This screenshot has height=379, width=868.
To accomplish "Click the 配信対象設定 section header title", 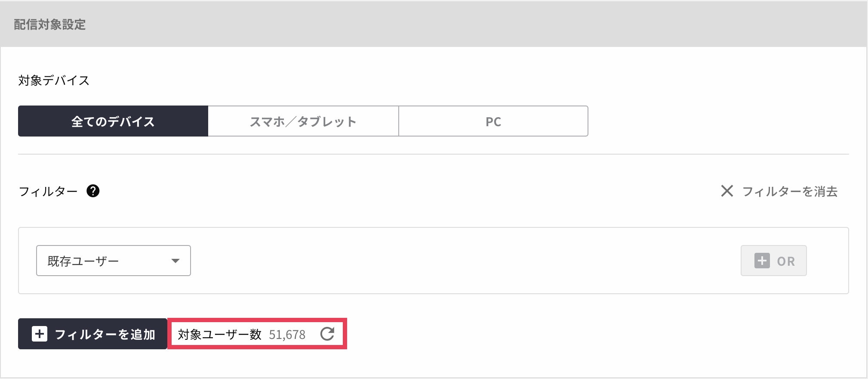I will (x=50, y=25).
